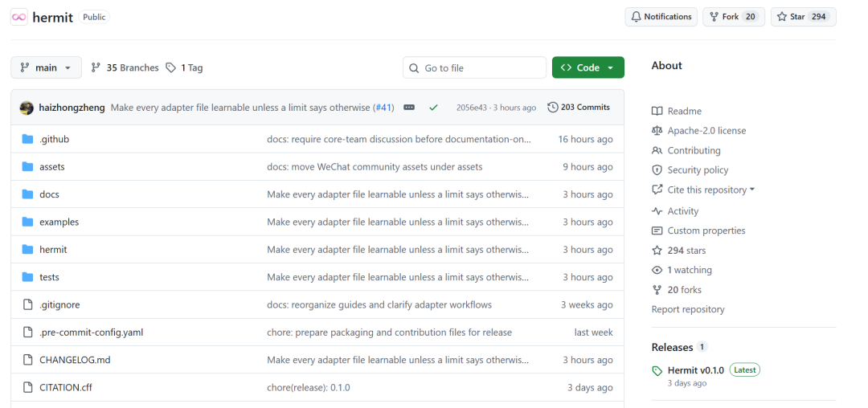The image size is (868, 408).
Task: Click the '3 weeks ago' timestamp text
Action: 587,305
